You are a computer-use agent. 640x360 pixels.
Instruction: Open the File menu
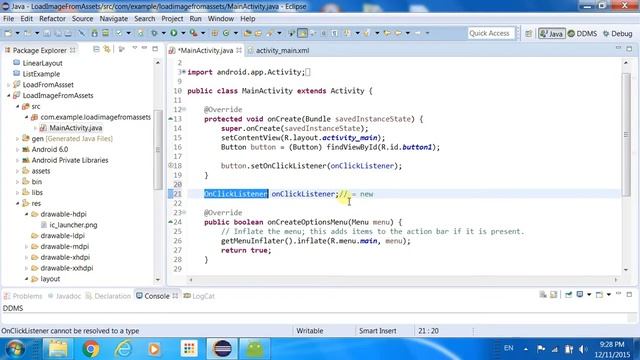click(8, 18)
